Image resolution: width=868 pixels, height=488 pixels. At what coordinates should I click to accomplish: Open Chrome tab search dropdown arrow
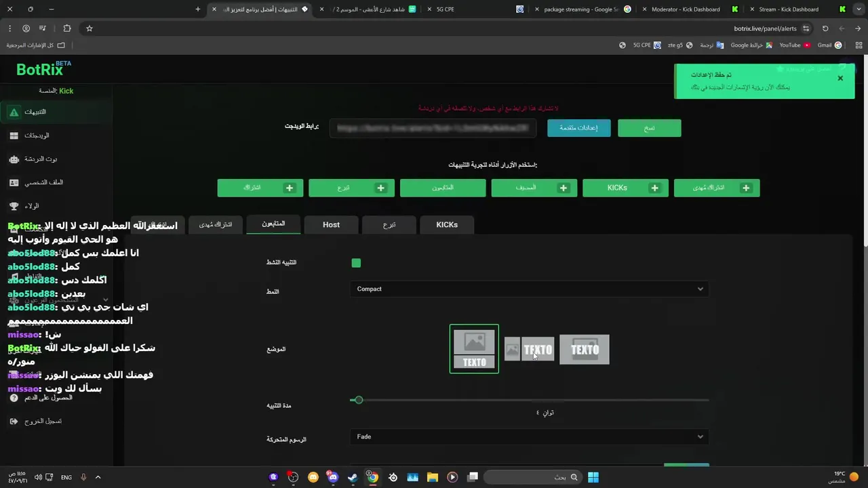click(x=858, y=9)
